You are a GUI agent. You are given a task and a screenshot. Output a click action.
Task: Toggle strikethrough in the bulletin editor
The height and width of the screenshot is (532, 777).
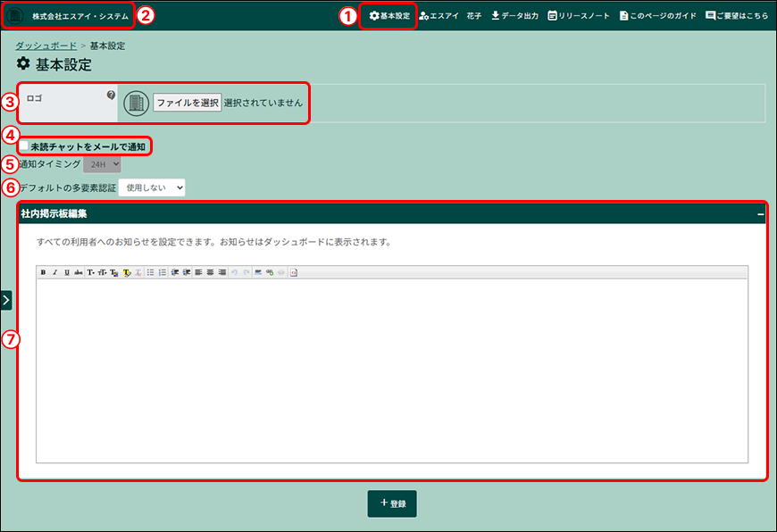(79, 272)
